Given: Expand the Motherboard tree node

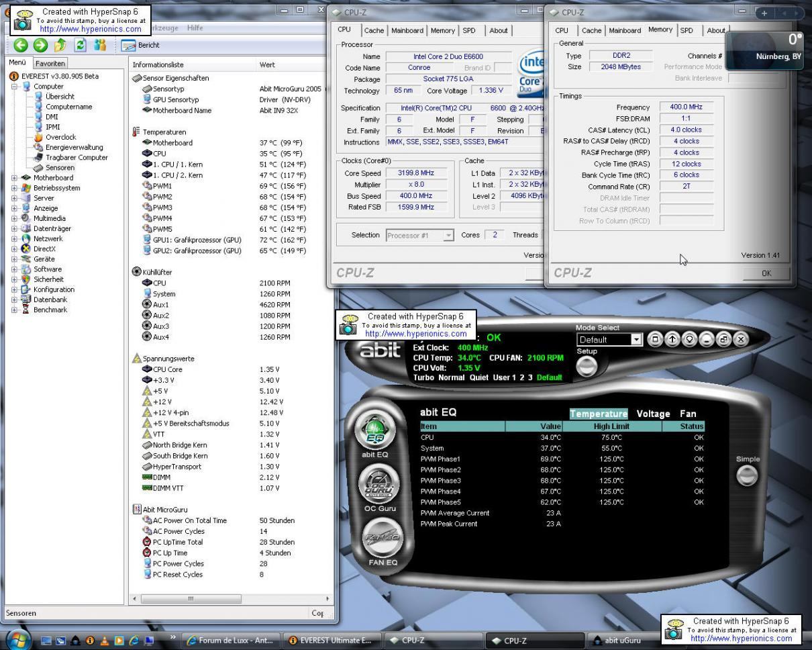Looking at the screenshot, I should [x=15, y=178].
